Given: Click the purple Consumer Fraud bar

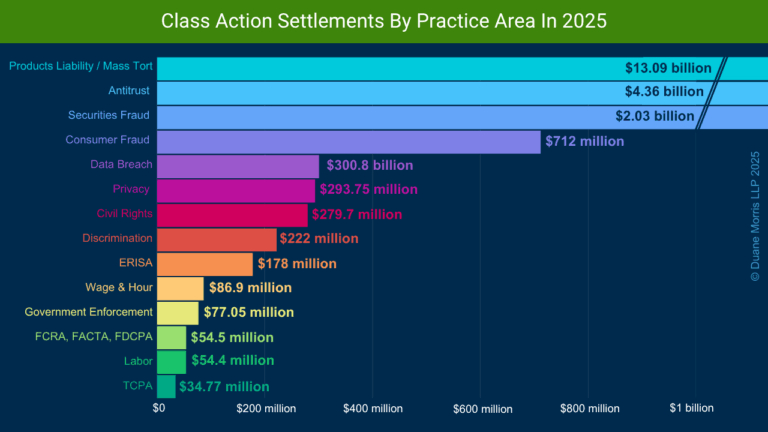Looking at the screenshot, I should [x=348, y=141].
